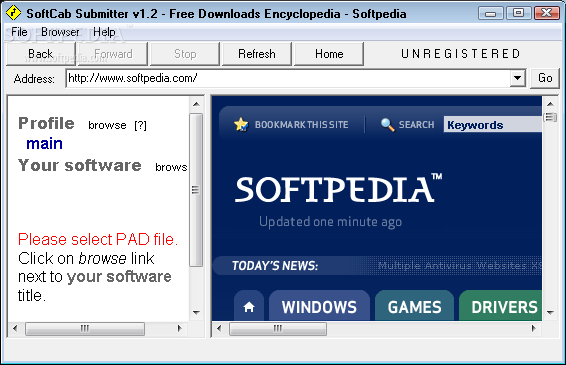566x365 pixels.
Task: Click browser panel scroll up arrow
Action: [550, 104]
